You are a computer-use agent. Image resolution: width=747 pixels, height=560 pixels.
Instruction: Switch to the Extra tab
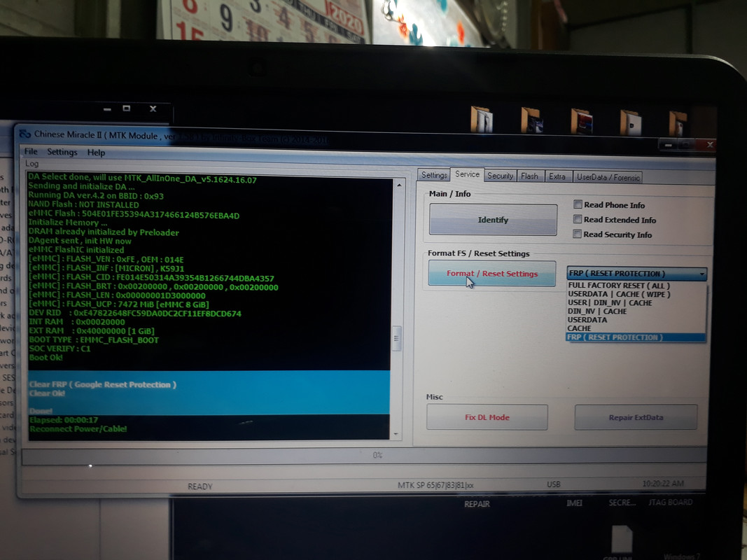click(557, 176)
